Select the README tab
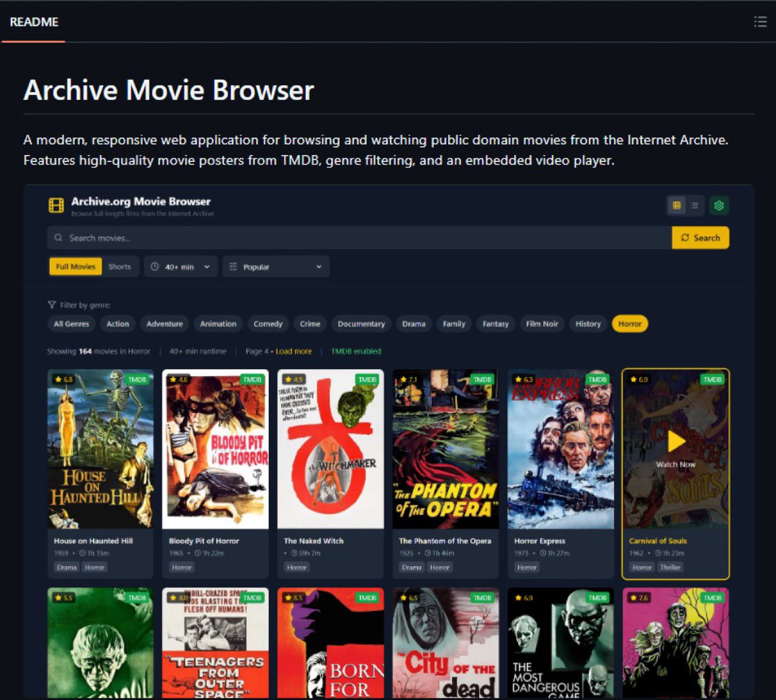The image size is (776, 700). click(x=34, y=22)
